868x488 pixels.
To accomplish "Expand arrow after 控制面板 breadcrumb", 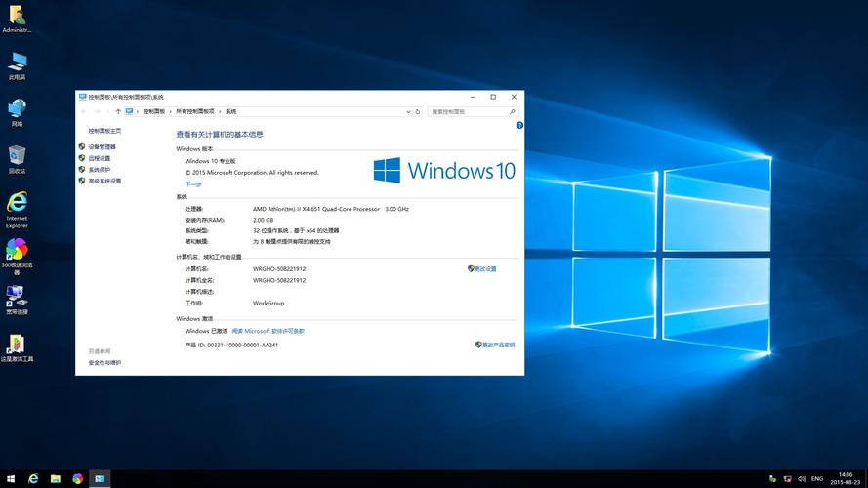I will point(170,112).
